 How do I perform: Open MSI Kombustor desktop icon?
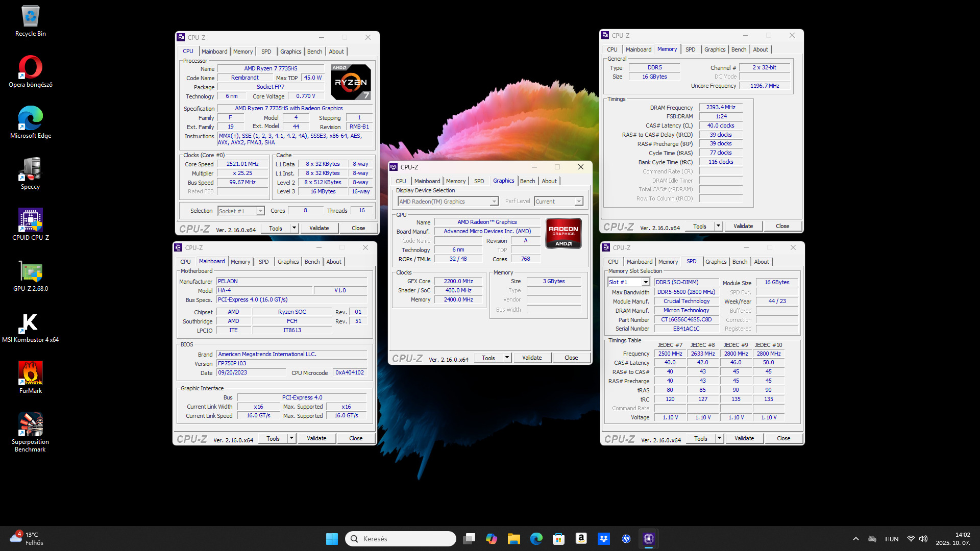point(31,327)
